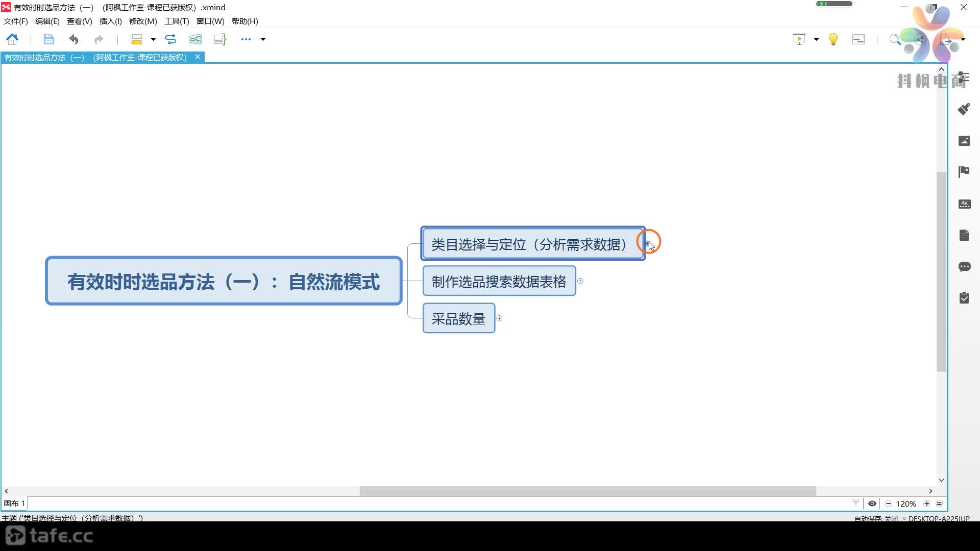This screenshot has height=551, width=980.
Task: Open the Image clip-art panel
Action: click(964, 141)
